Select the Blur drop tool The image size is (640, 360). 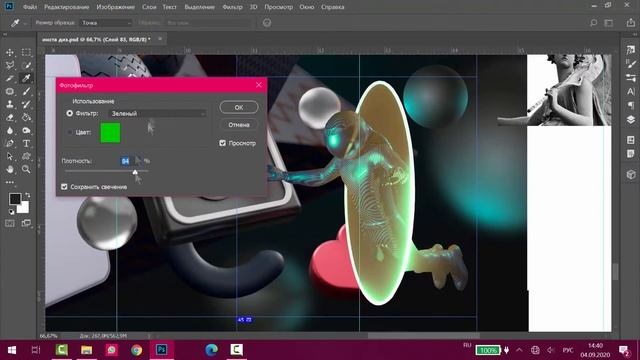[10, 131]
